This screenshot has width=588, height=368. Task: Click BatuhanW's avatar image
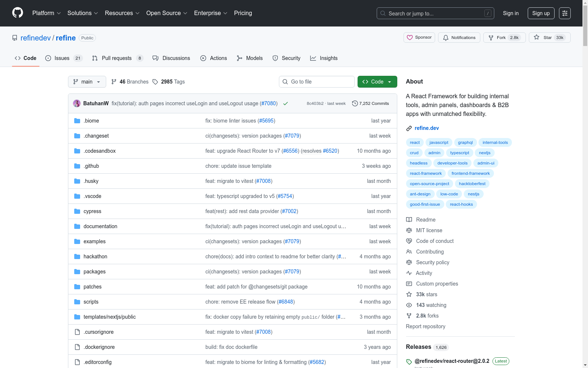[77, 103]
